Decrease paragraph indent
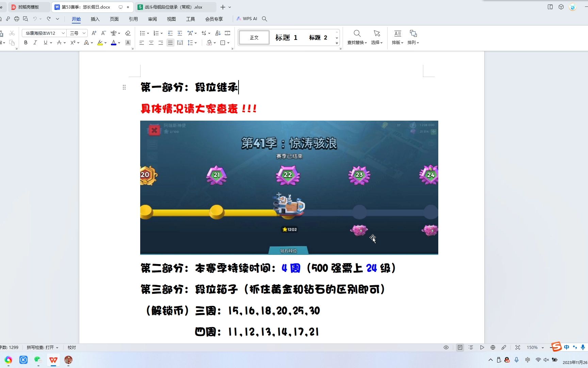Image resolution: width=588 pixels, height=368 pixels. (170, 33)
